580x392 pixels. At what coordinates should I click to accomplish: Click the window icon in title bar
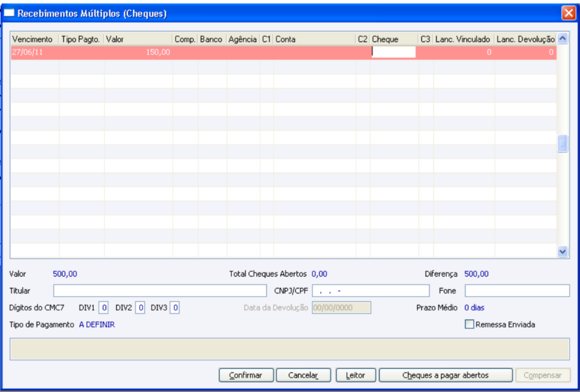[9, 13]
